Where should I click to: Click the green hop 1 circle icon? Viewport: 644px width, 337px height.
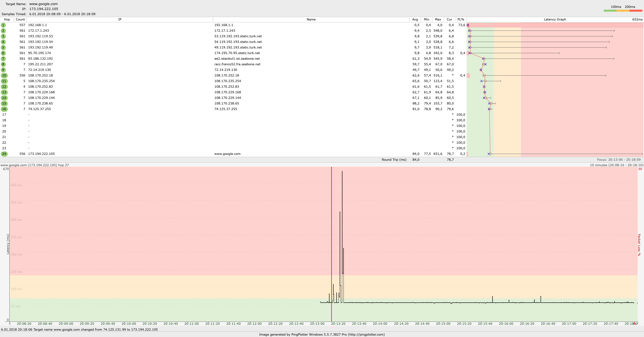(x=3, y=25)
